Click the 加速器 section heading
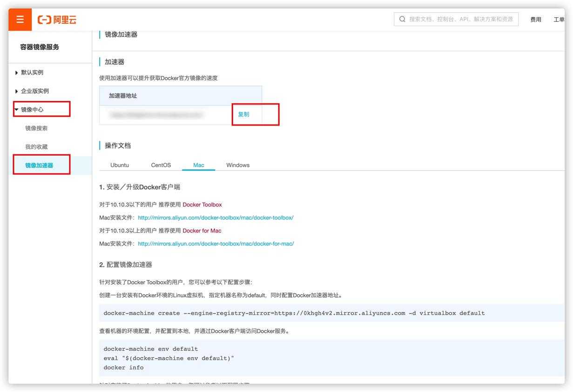Viewport: 573px width, 392px height. click(115, 62)
